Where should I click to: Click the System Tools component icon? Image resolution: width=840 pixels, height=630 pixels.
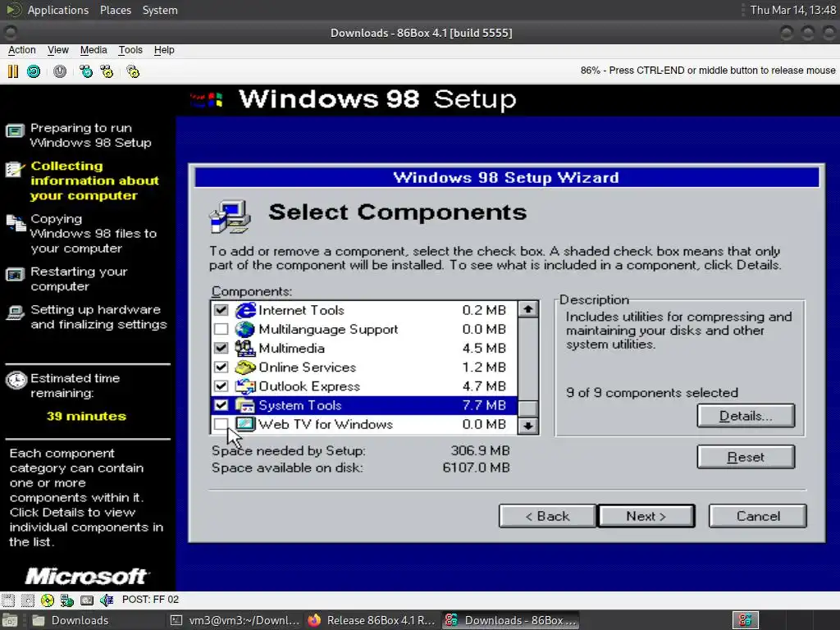245,405
